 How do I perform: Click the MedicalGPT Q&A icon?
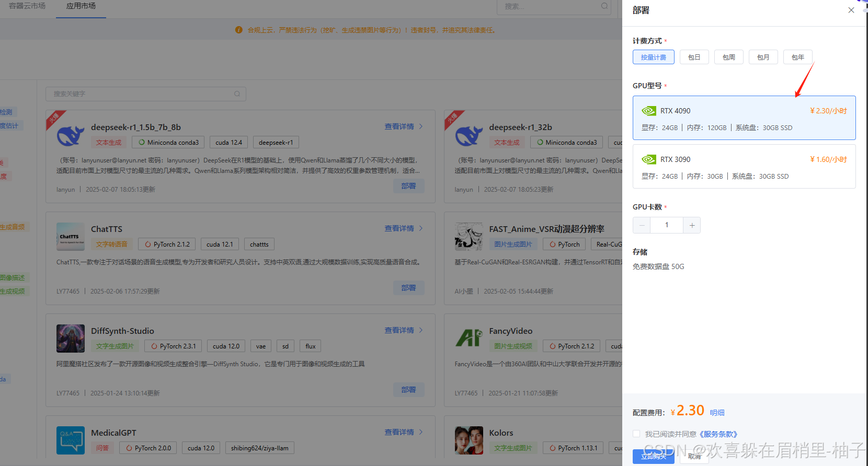click(x=70, y=440)
